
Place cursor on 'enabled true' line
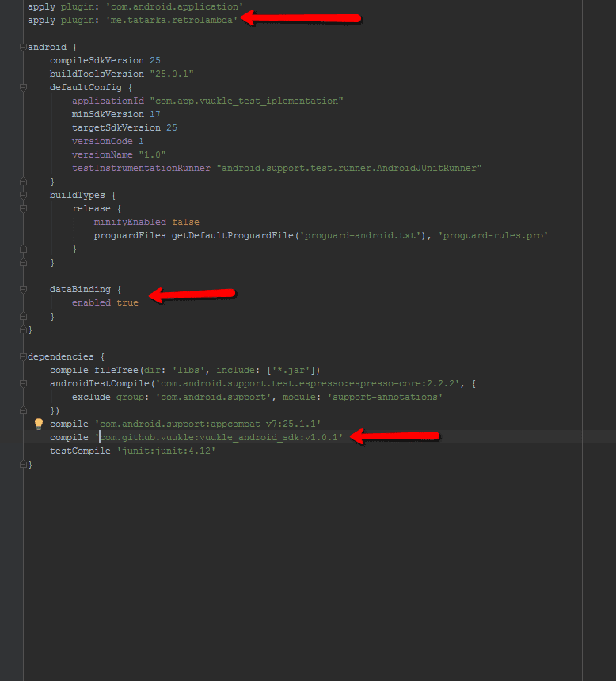[x=105, y=302]
